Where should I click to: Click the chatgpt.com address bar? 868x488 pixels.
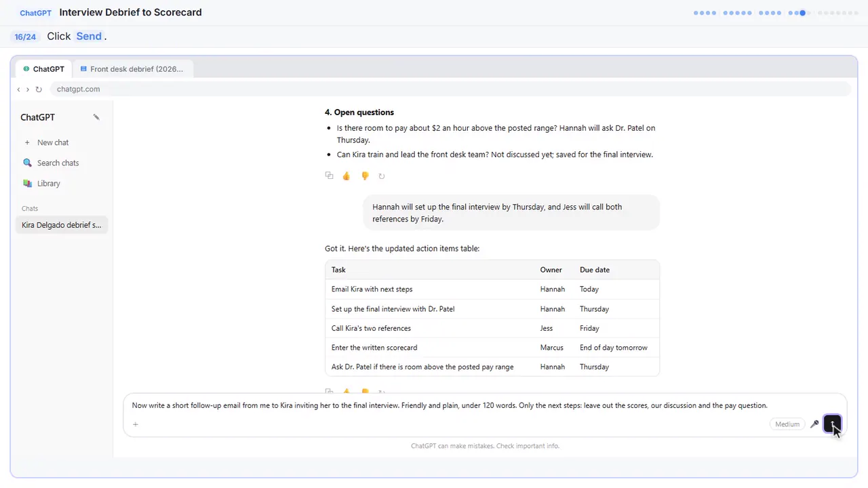450,89
